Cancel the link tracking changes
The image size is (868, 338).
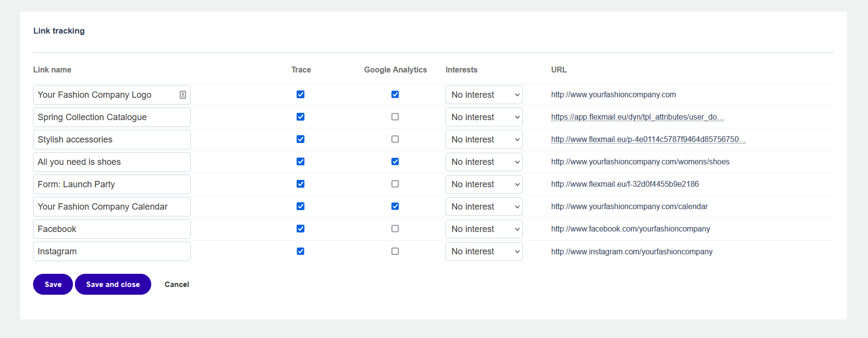click(177, 285)
